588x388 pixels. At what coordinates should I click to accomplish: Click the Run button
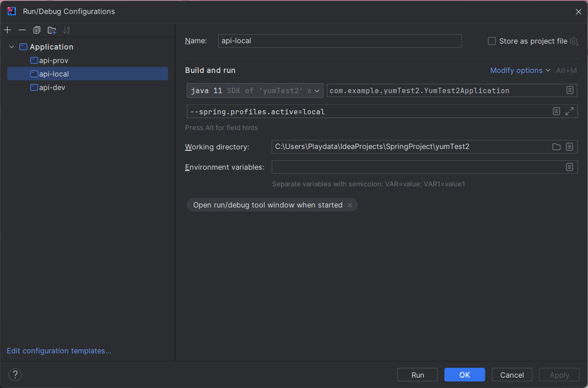(x=417, y=375)
